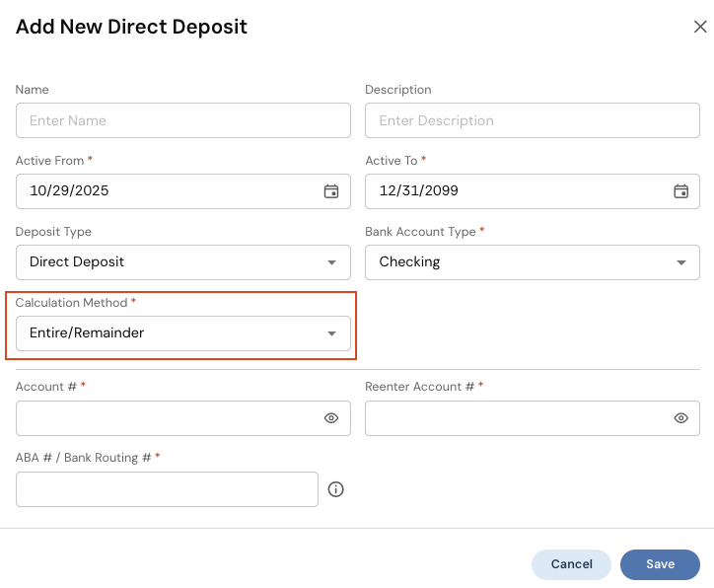Open the Active From calendar picker
Image resolution: width=714 pixels, height=588 pixels.
(331, 191)
